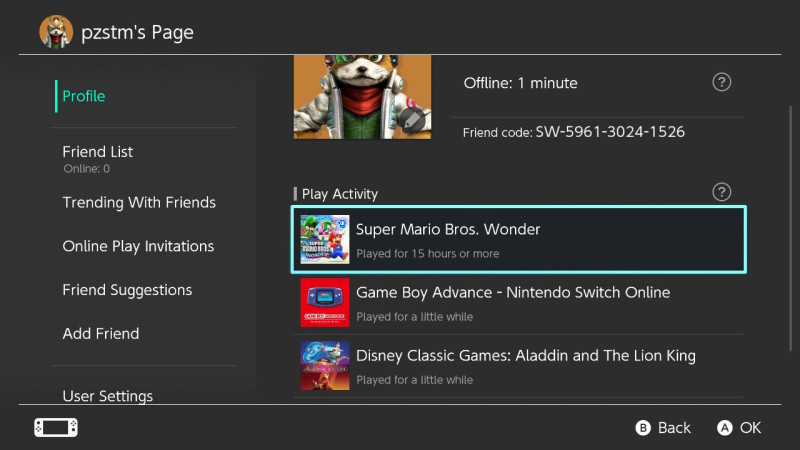Open Online Play Invitations

pyautogui.click(x=138, y=246)
